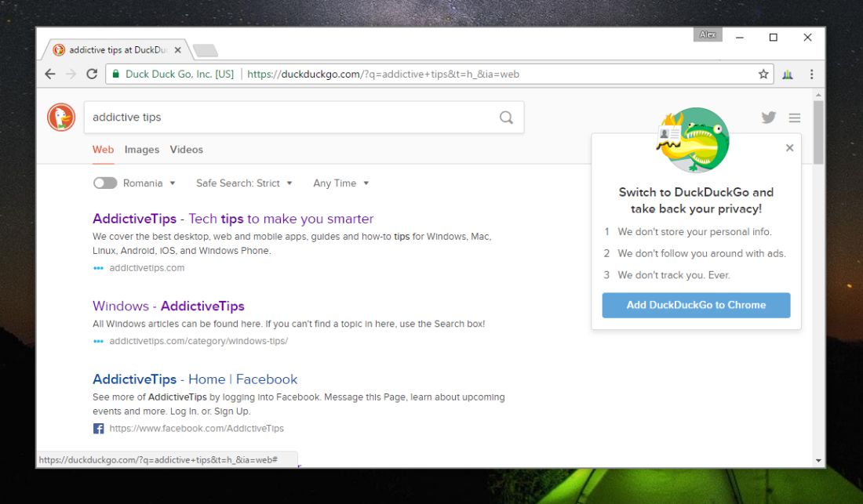Image resolution: width=863 pixels, height=504 pixels.
Task: Click 'We don't track you. Ever.'
Action: click(x=674, y=275)
